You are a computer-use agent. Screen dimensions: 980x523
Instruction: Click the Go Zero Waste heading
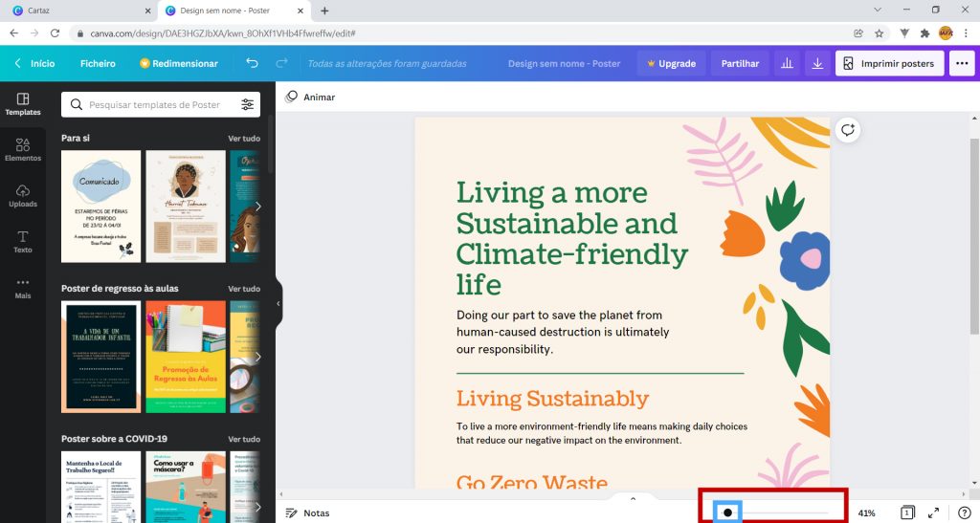click(532, 481)
